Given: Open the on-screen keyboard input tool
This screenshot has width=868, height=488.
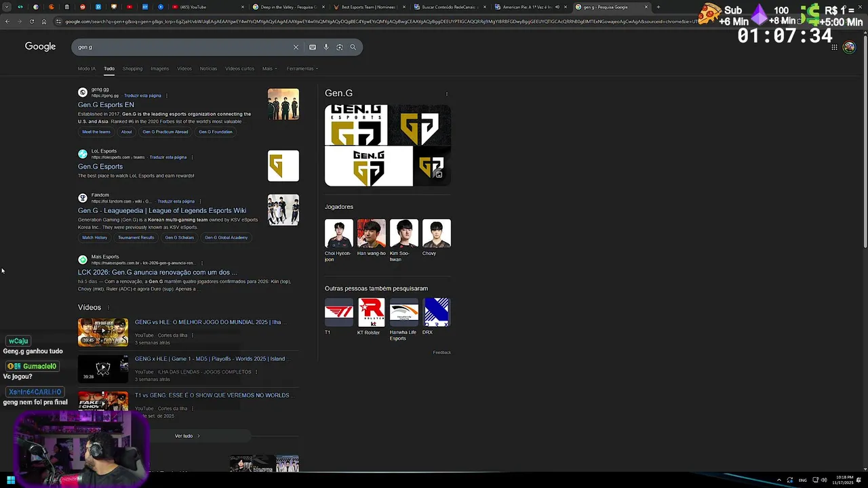Looking at the screenshot, I should click(x=313, y=47).
